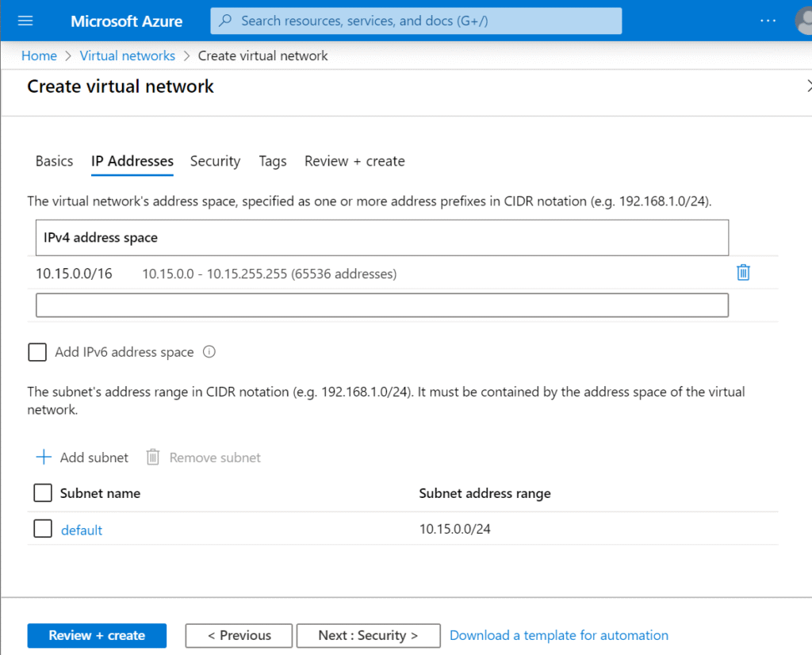This screenshot has width=812, height=655.
Task: Click the plus Add subnet icon
Action: [x=44, y=458]
